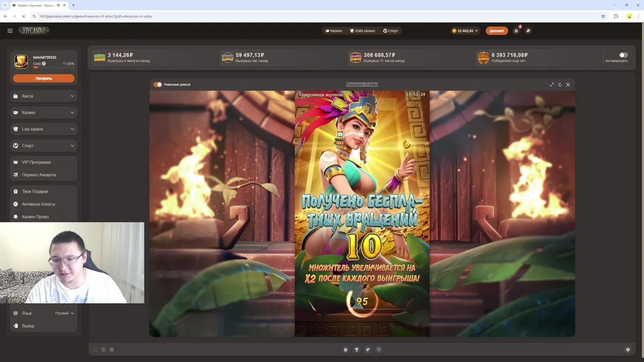
Task: Open browser extensions puzzle icon
Action: click(x=616, y=16)
